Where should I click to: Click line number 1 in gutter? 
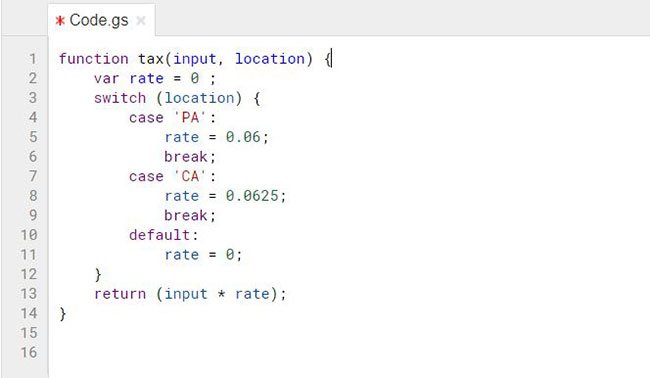tap(33, 59)
